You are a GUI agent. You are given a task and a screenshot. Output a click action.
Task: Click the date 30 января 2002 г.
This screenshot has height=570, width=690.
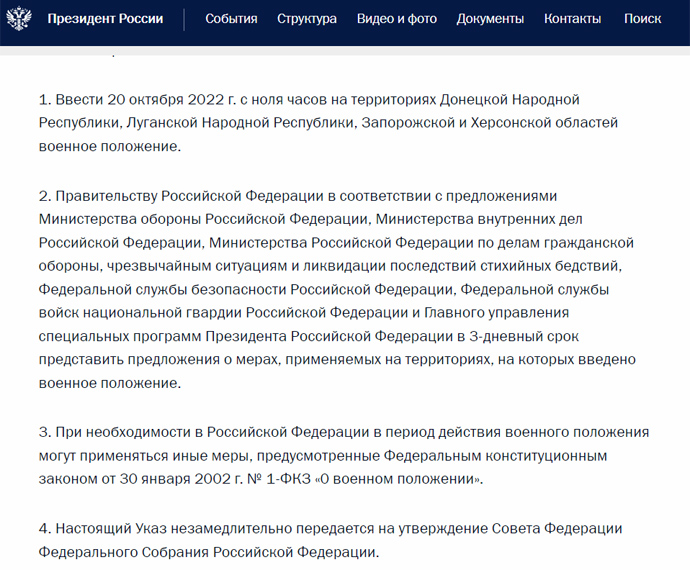(x=161, y=479)
